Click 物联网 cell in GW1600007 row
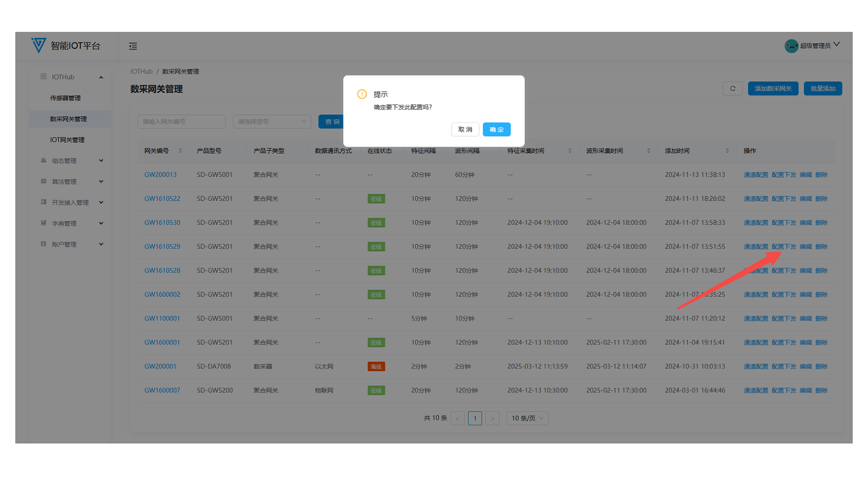Viewport: 868px width, 488px height. click(x=324, y=390)
